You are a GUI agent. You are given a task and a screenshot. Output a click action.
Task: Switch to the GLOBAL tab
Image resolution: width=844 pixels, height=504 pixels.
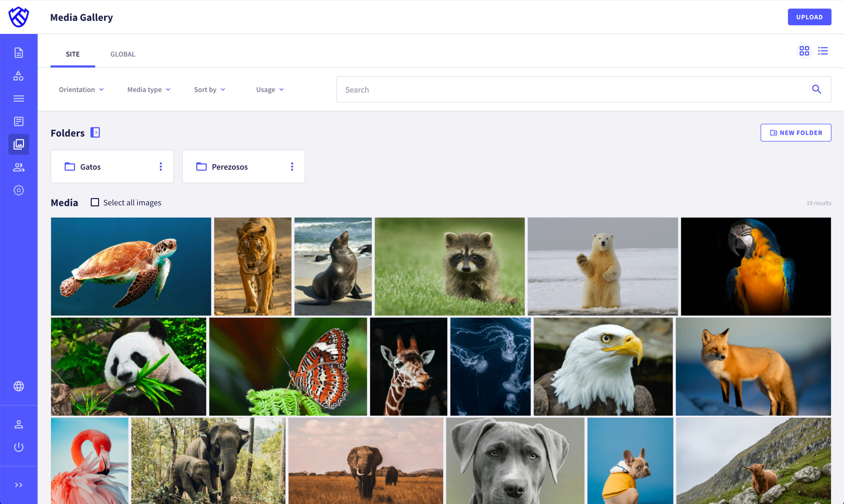[123, 54]
